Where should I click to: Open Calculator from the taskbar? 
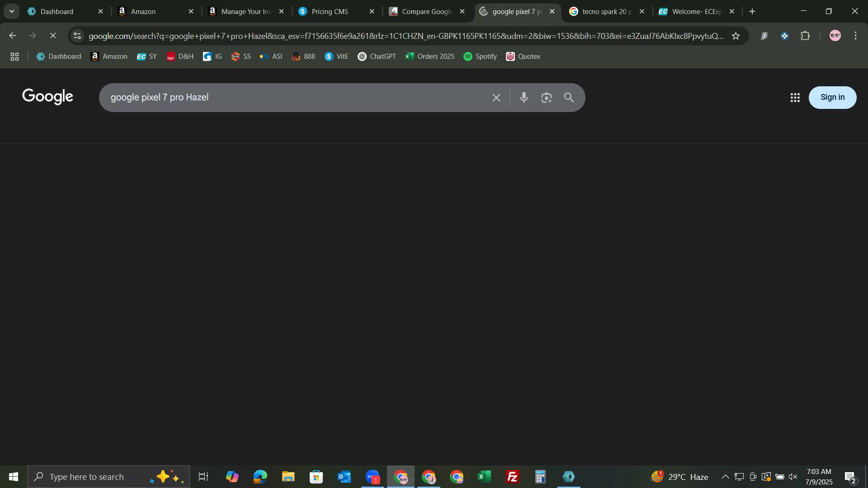(x=541, y=477)
